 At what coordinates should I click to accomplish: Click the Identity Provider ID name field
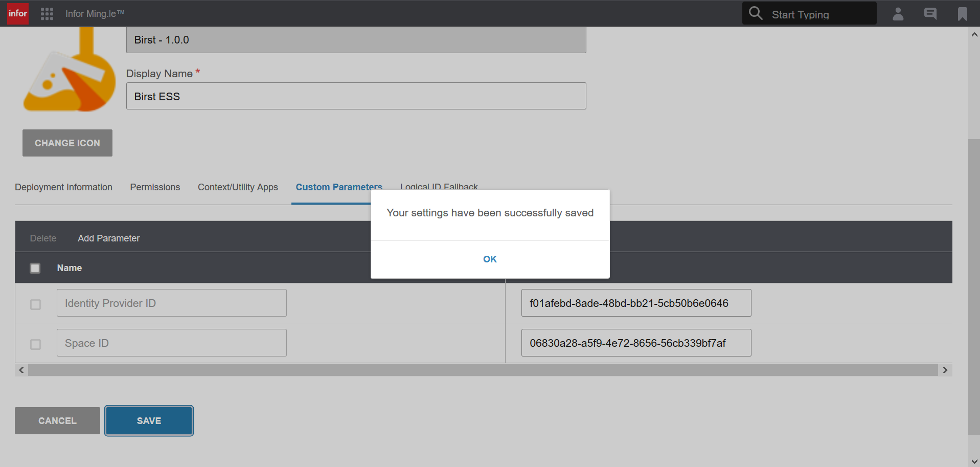[172, 303]
